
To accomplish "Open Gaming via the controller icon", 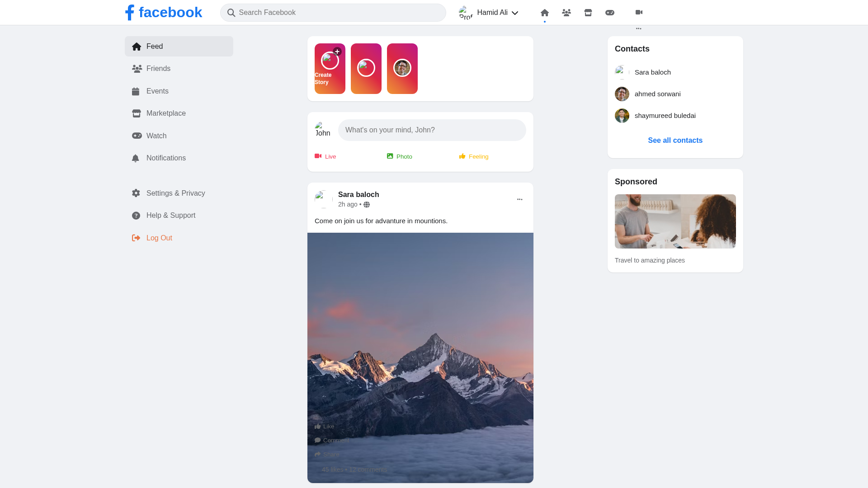I will click(x=610, y=12).
